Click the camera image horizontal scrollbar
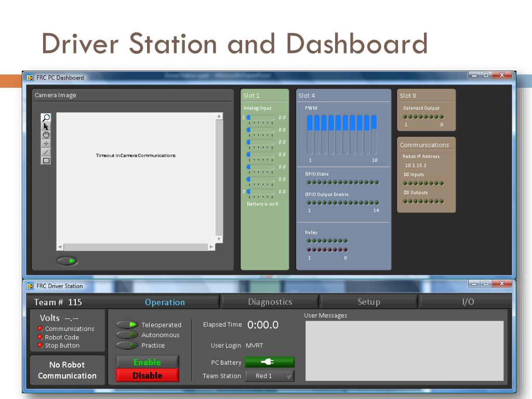 [136, 247]
